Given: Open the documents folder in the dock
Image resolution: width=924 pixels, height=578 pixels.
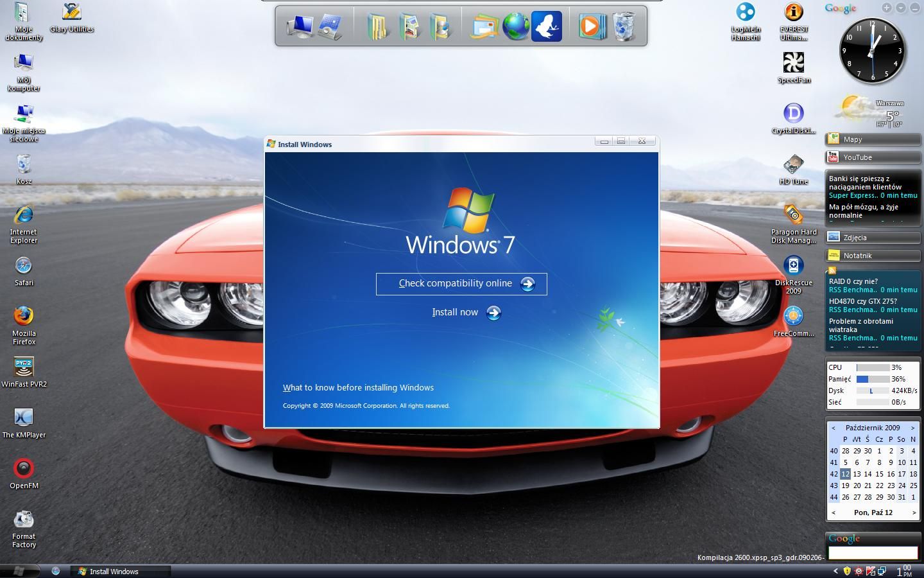Looking at the screenshot, I should (377, 26).
